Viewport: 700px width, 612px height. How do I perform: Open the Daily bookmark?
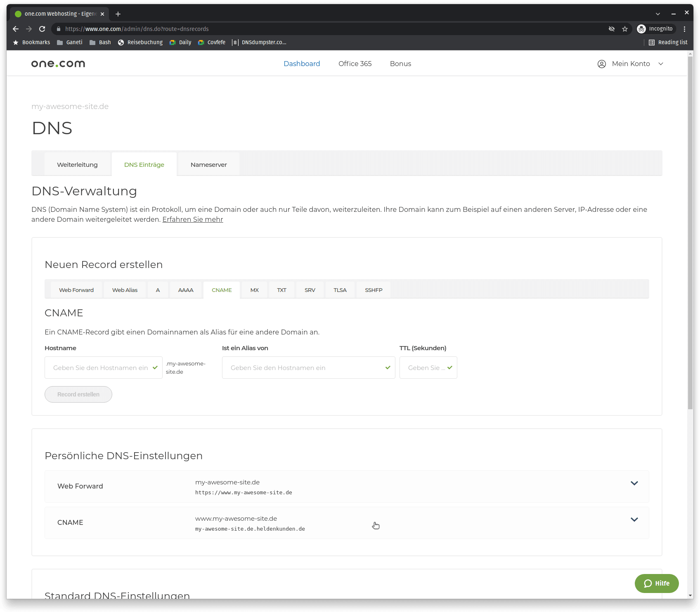(180, 43)
